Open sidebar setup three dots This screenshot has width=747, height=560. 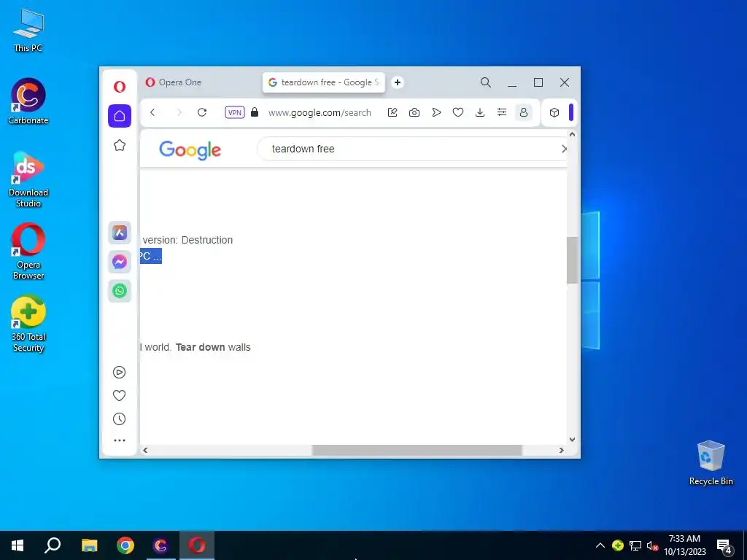(x=120, y=440)
